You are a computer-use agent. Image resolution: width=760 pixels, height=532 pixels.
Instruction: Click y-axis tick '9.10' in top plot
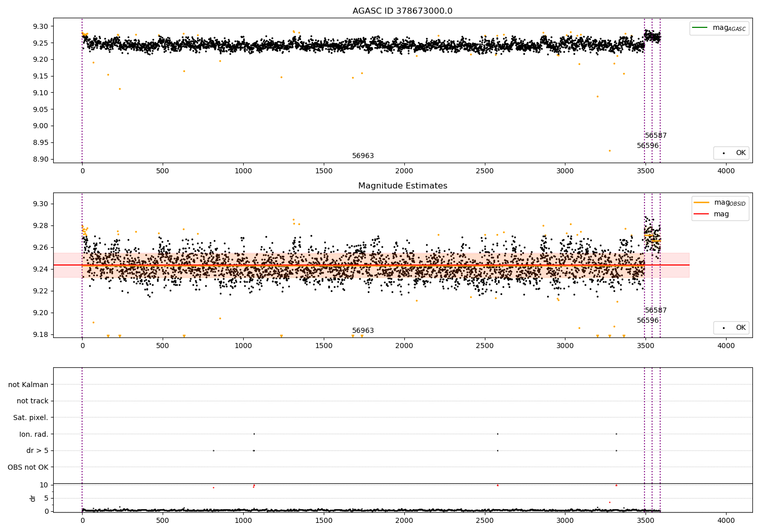[40, 93]
